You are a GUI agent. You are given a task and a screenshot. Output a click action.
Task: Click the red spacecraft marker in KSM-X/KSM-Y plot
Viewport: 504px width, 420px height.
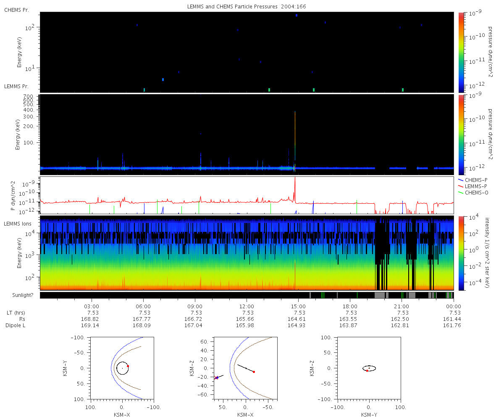[x=128, y=366]
